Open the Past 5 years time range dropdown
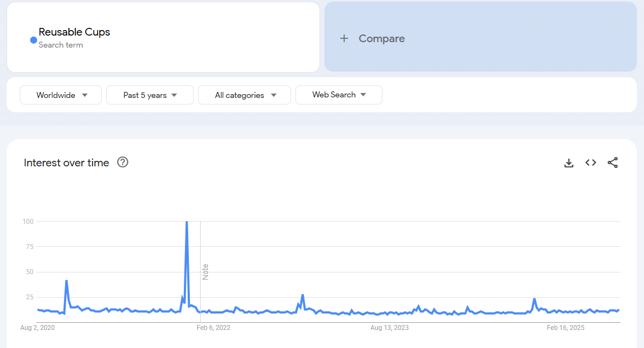The width and height of the screenshot is (644, 348). pyautogui.click(x=150, y=95)
